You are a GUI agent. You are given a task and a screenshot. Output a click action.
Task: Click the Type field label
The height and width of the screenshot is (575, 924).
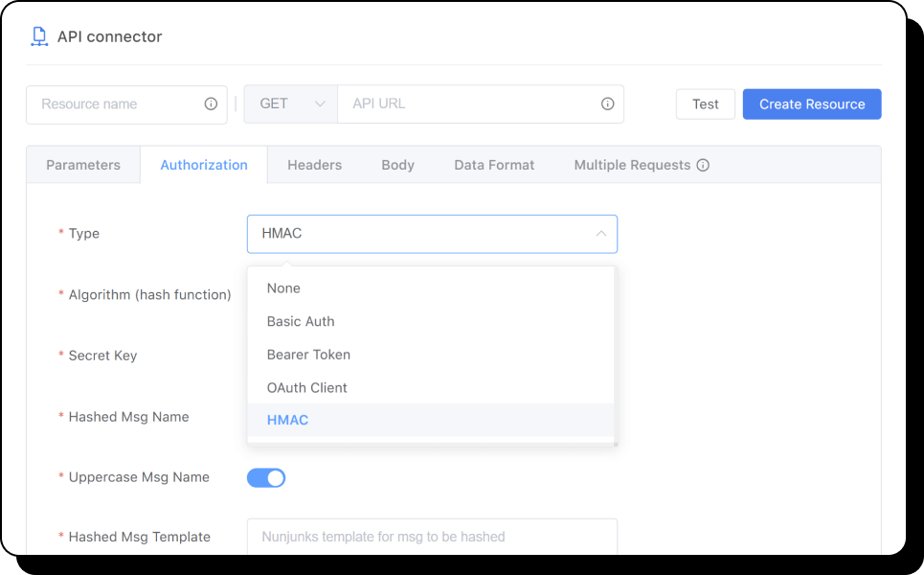tap(83, 234)
